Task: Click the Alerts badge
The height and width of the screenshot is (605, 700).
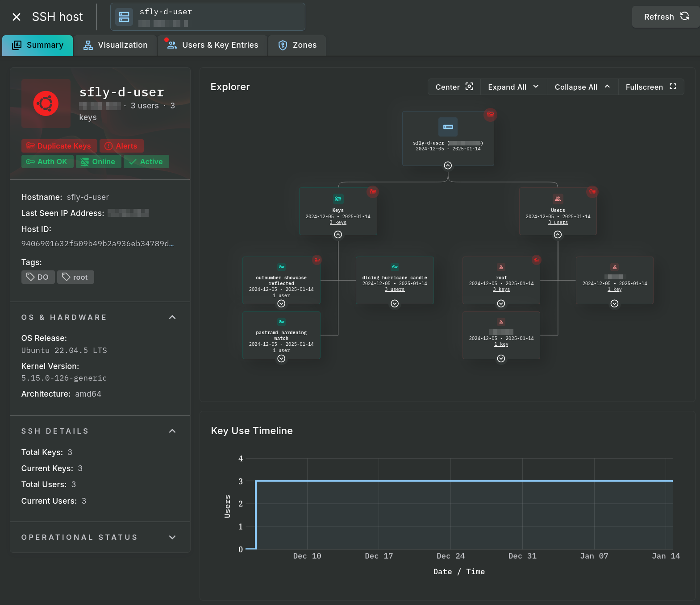Action: (121, 146)
